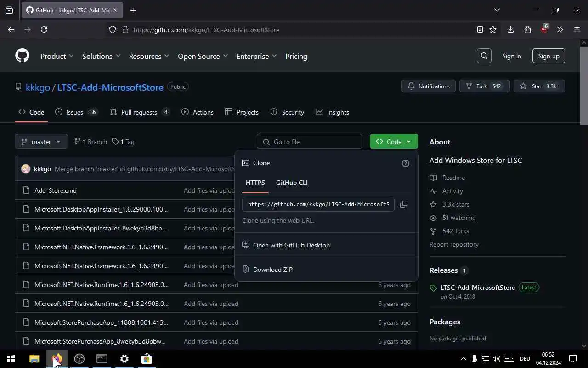This screenshot has width=588, height=368.
Task: Show more toolbar tools chevrons
Action: pyautogui.click(x=560, y=29)
